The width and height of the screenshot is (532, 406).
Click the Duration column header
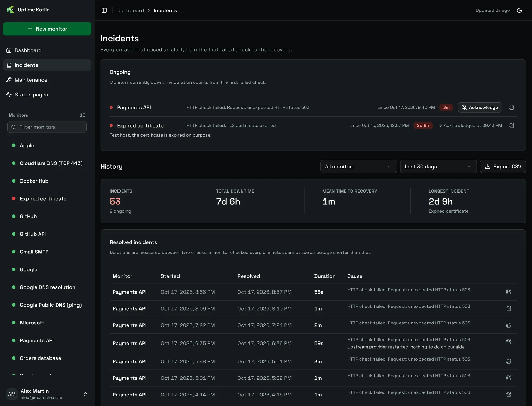325,276
